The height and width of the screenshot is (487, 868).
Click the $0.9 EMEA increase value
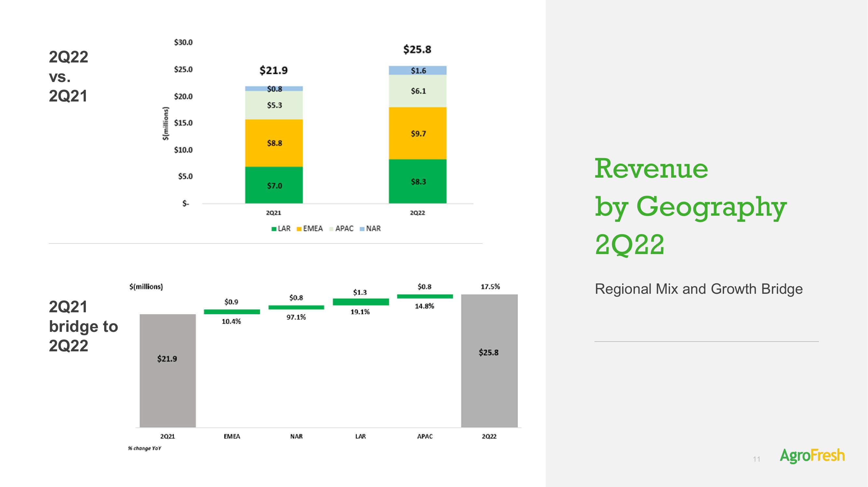click(231, 302)
